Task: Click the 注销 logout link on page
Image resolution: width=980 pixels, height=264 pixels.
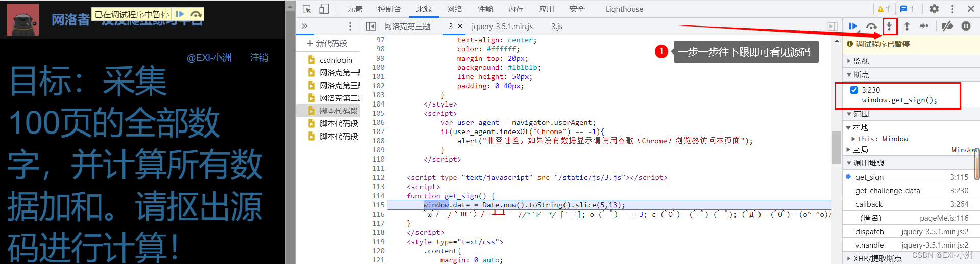Action: [x=259, y=58]
